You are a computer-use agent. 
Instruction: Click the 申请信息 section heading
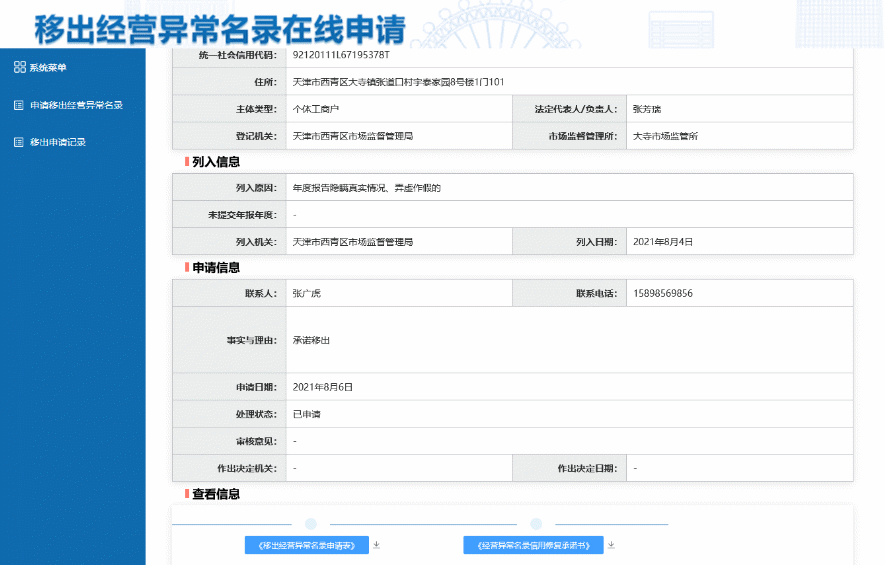[x=216, y=267]
